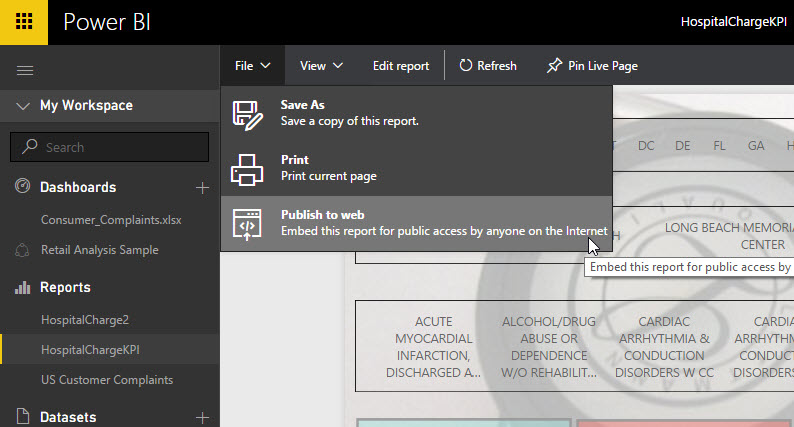Refresh the report

click(x=488, y=66)
